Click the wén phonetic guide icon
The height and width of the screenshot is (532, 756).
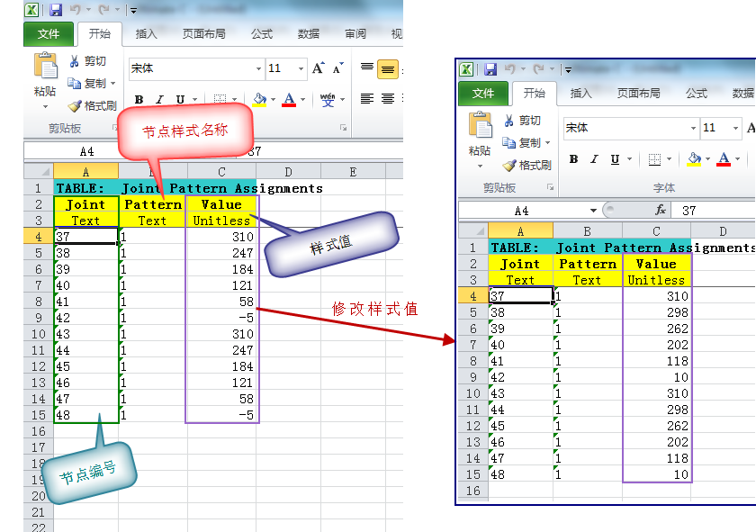(x=327, y=99)
